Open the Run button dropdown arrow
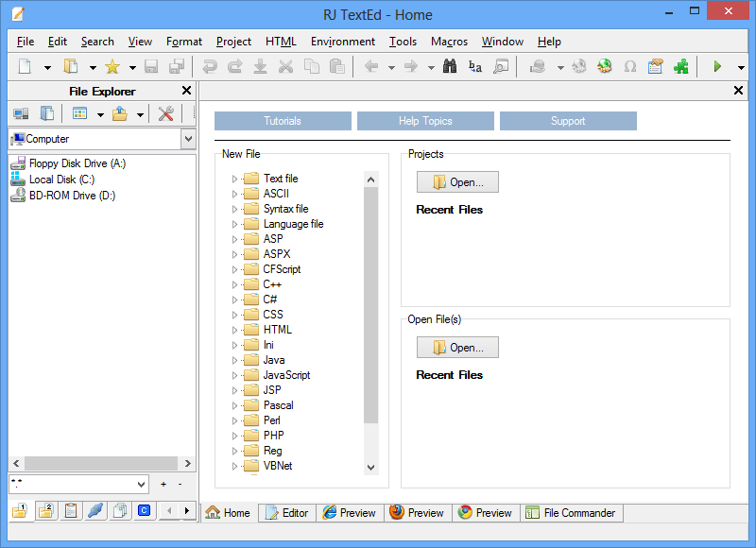 pyautogui.click(x=742, y=68)
